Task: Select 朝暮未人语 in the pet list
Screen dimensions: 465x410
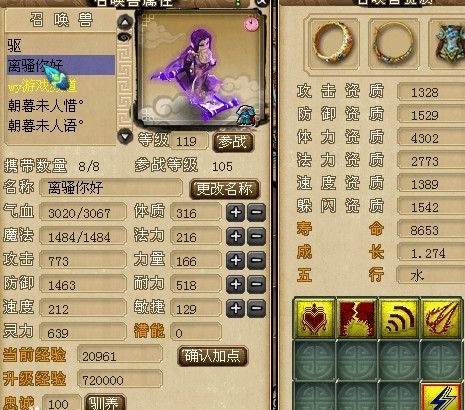Action: [46, 126]
